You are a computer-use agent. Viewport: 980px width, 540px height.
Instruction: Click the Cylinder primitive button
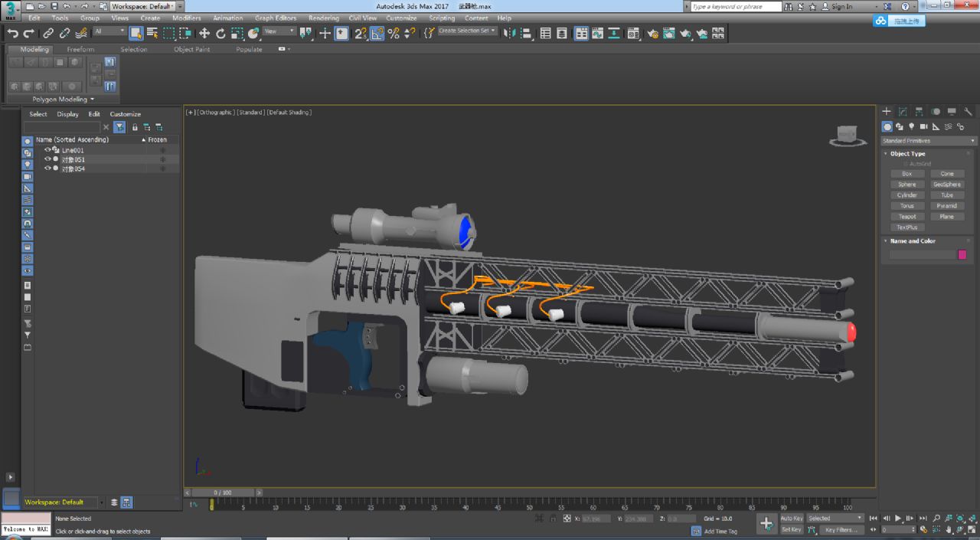[x=907, y=195]
